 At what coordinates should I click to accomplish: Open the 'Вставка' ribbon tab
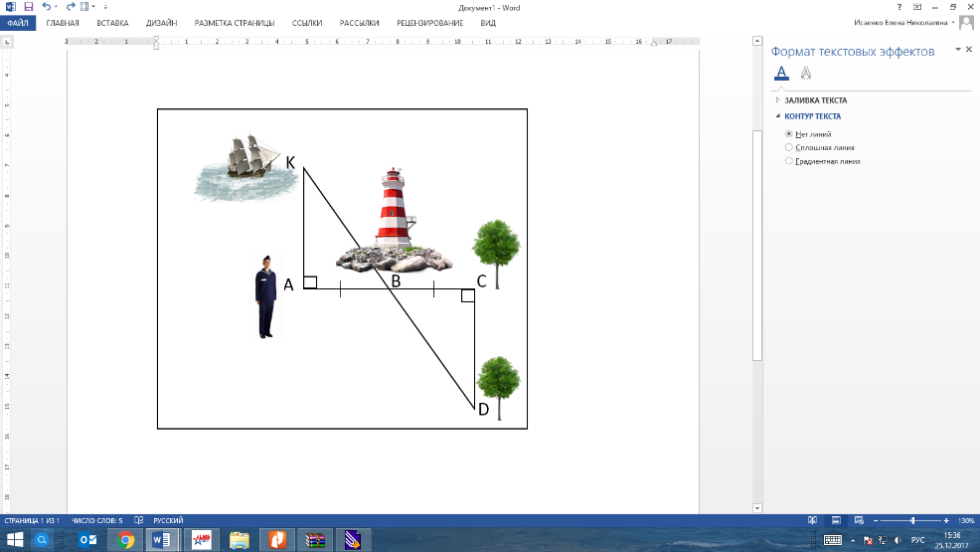point(112,23)
